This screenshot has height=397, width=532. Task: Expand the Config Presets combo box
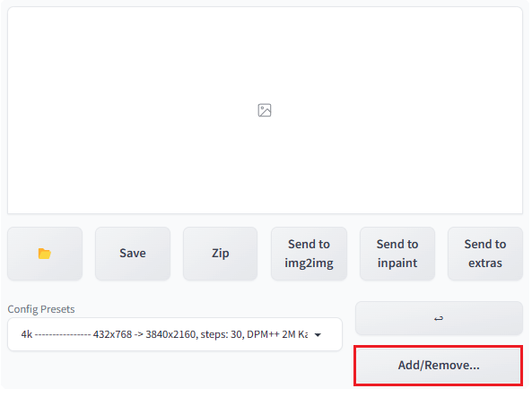click(x=175, y=334)
